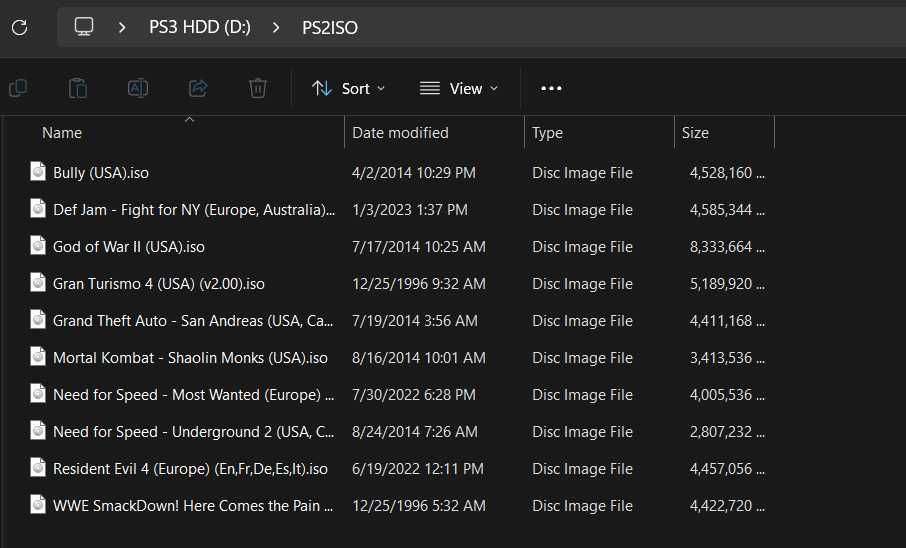Click the This PC monitor icon
The height and width of the screenshot is (548, 906).
pyautogui.click(x=84, y=27)
